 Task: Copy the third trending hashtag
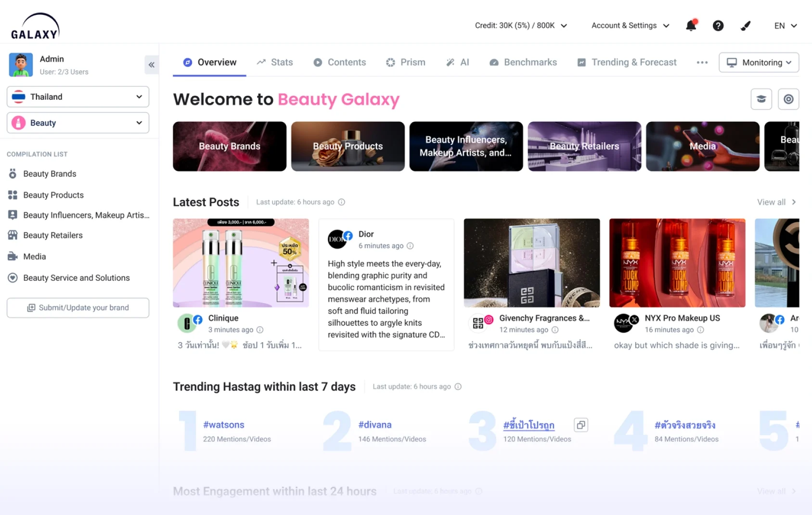581,425
